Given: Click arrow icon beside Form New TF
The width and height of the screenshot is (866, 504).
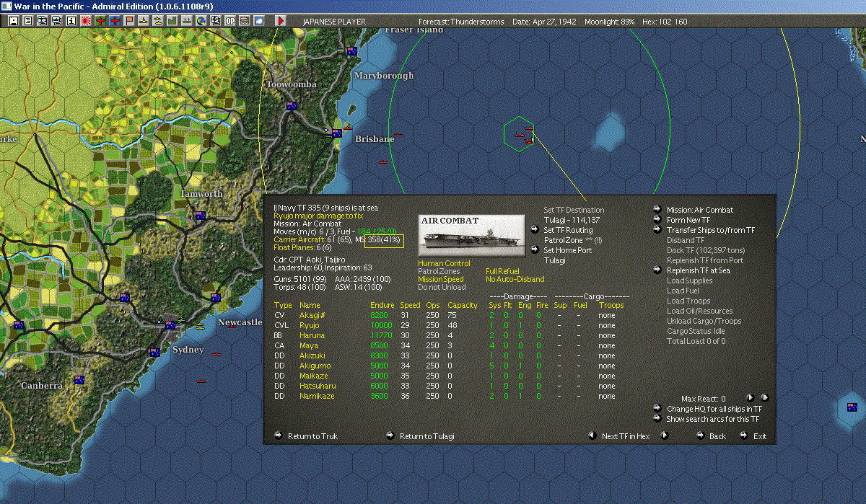Looking at the screenshot, I should [657, 220].
